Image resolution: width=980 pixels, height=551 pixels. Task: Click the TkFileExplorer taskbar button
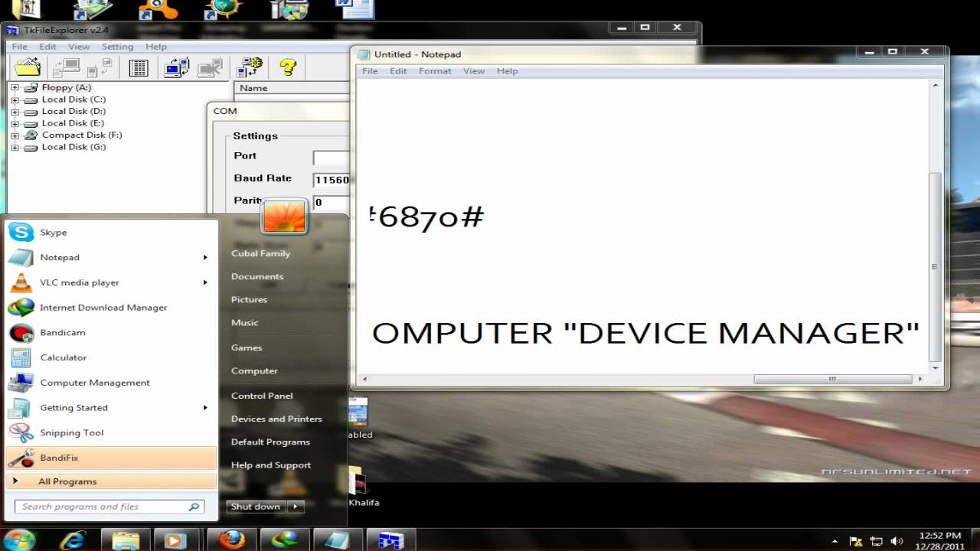[x=390, y=540]
